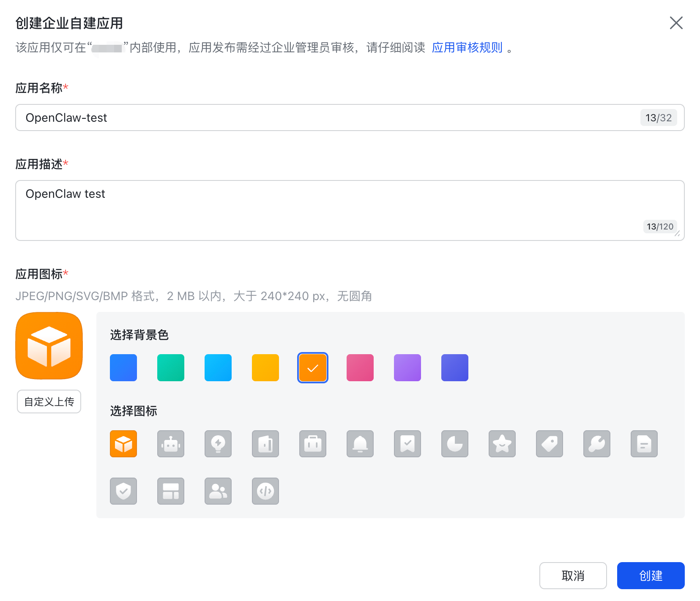Click the 自定义上传 custom upload button
The image size is (700, 601).
click(49, 402)
